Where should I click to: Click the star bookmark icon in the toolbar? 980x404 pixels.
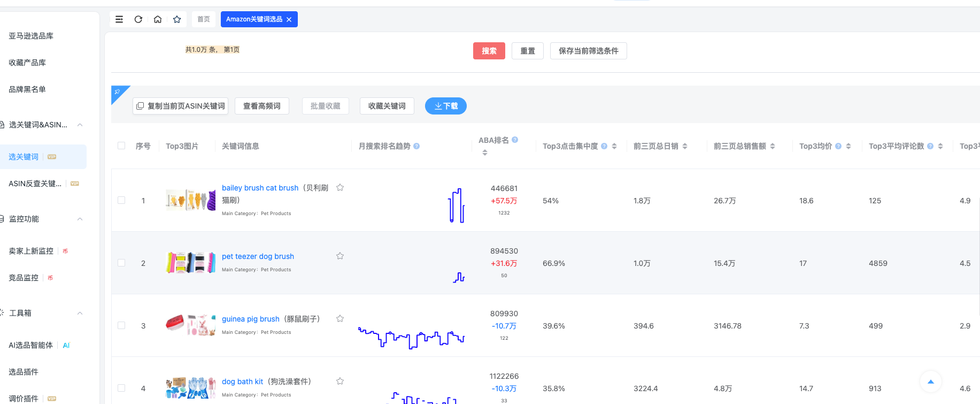177,19
